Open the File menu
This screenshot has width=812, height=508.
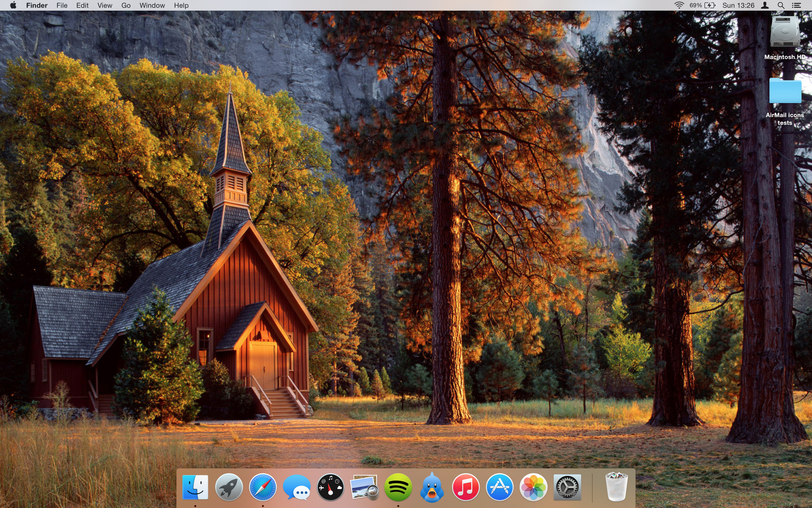pos(62,5)
